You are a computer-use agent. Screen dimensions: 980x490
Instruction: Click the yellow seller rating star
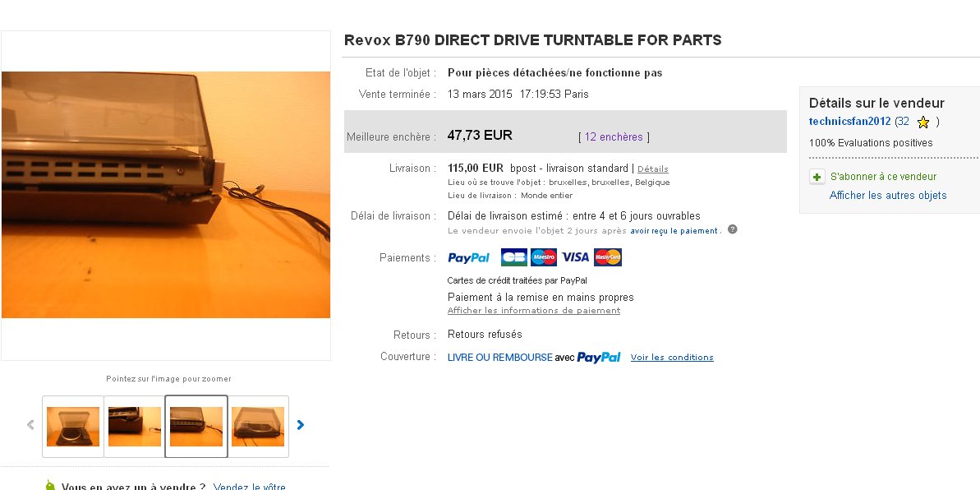point(922,122)
